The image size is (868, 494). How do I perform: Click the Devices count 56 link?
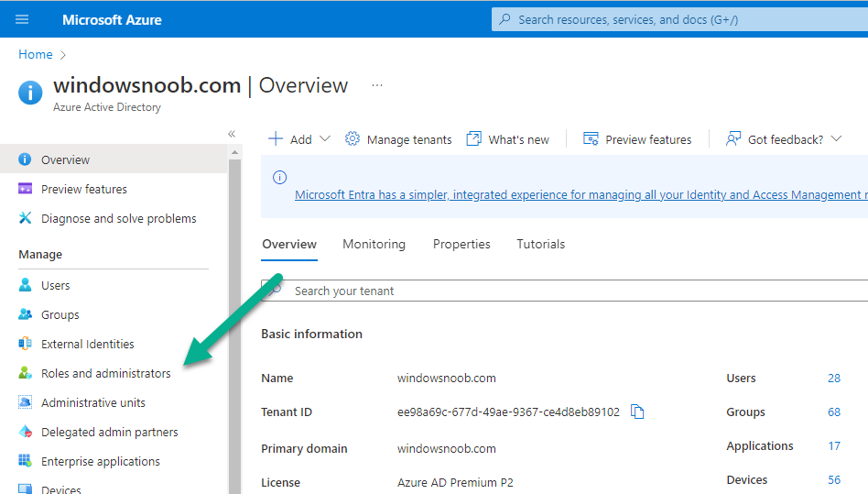(834, 479)
